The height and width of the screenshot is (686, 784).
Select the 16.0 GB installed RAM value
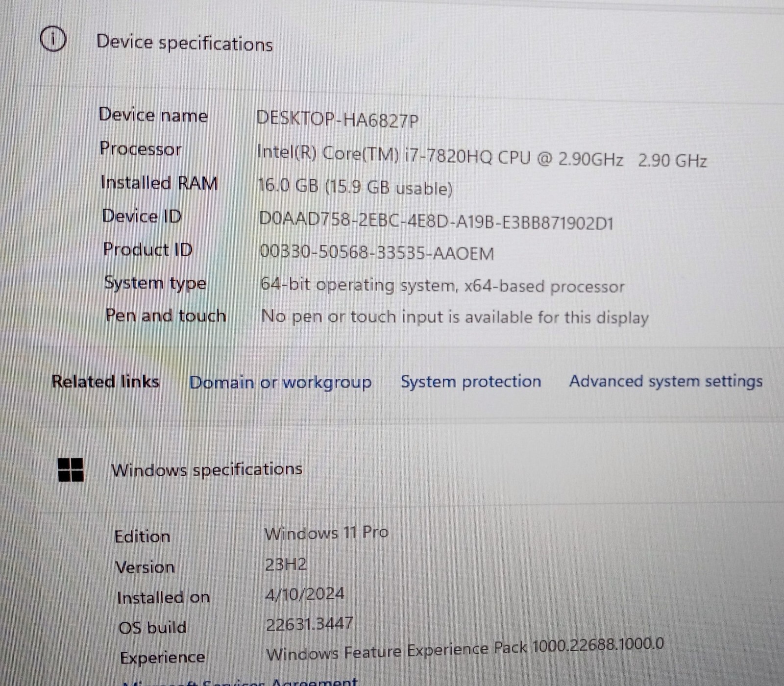[x=355, y=187]
